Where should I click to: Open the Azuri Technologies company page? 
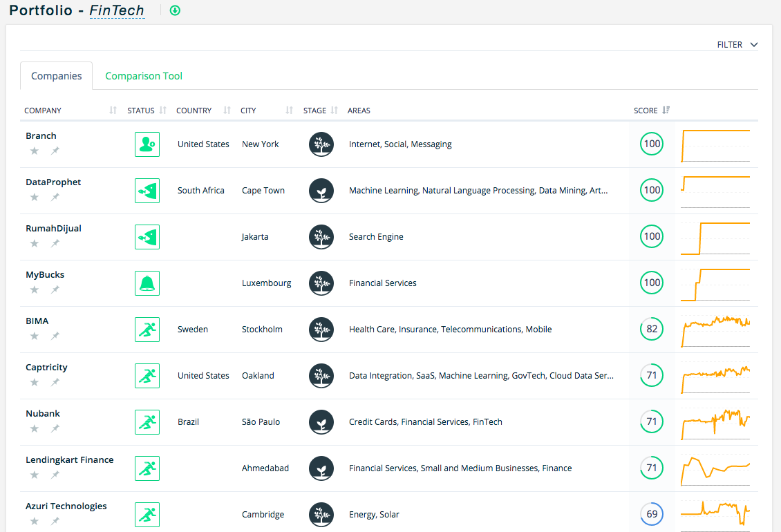coord(66,506)
